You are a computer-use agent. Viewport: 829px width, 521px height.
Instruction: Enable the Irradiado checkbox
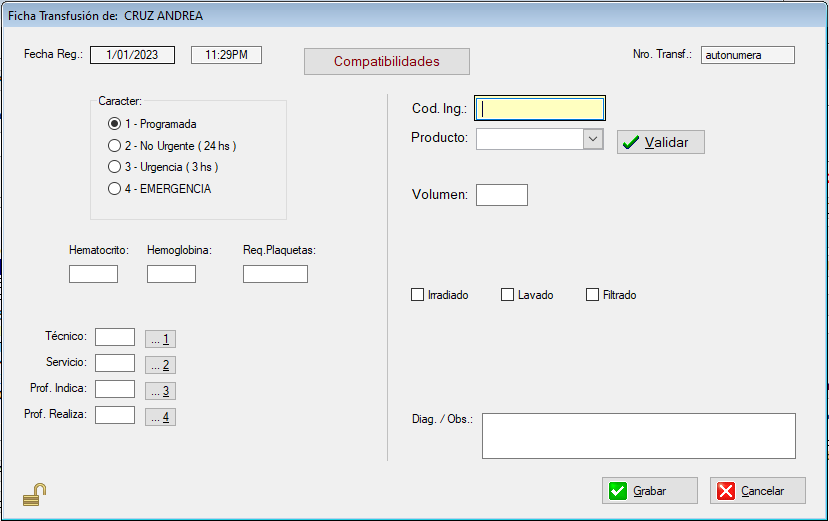point(418,295)
